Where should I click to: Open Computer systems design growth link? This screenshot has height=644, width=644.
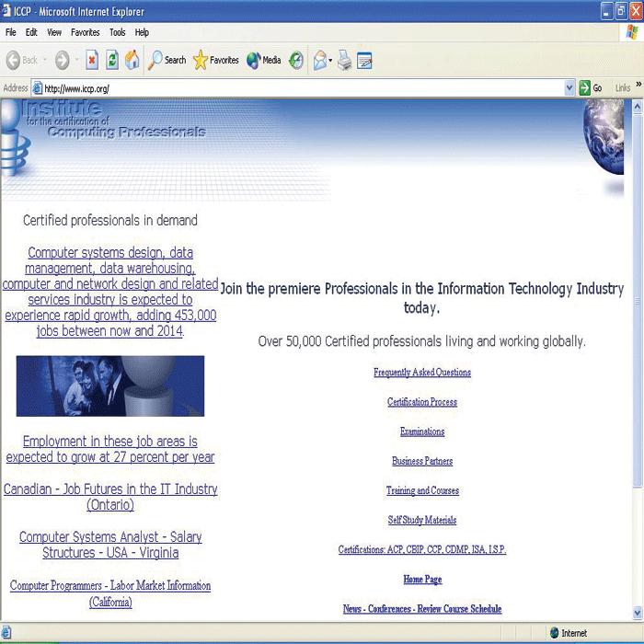110,292
